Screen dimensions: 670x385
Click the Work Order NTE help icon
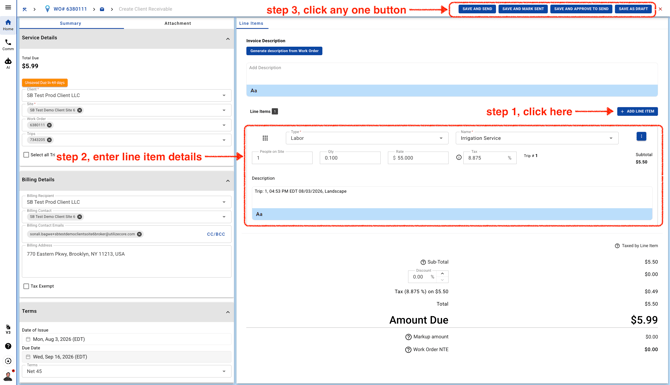tap(408, 350)
